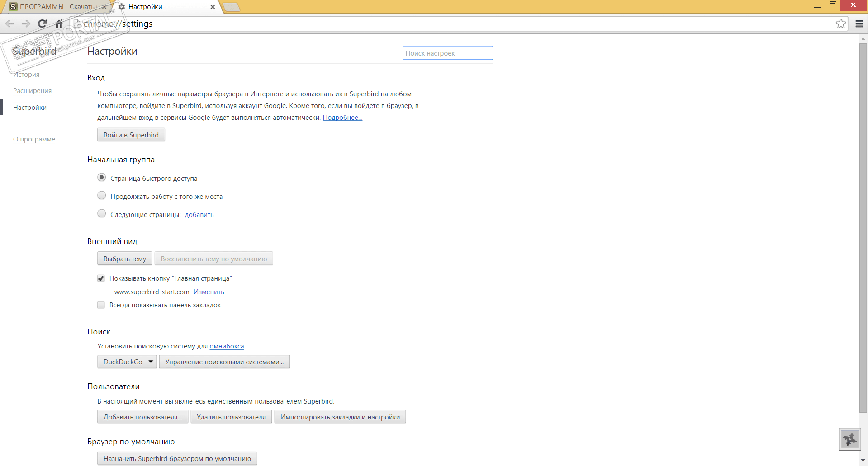Image resolution: width=868 pixels, height=466 pixels.
Task: Focus the 'Поиск настроек' search field
Action: 448,53
